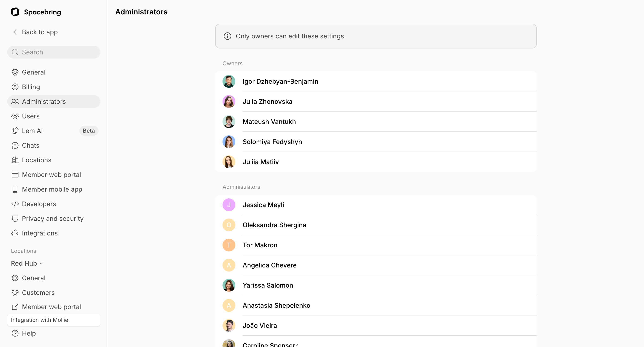Viewport: 644px width, 347px height.
Task: Click Solomiya Fedyshyn's avatar photo
Action: coord(229,142)
